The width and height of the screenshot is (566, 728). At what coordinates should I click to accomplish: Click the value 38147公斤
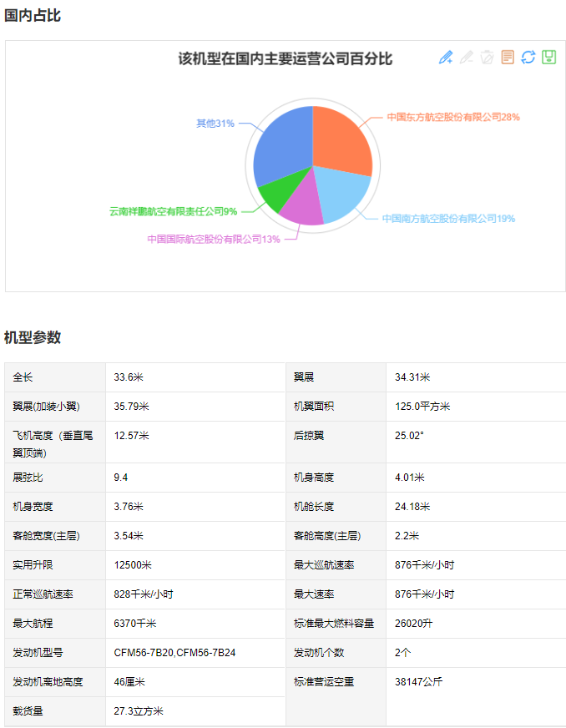(x=419, y=682)
